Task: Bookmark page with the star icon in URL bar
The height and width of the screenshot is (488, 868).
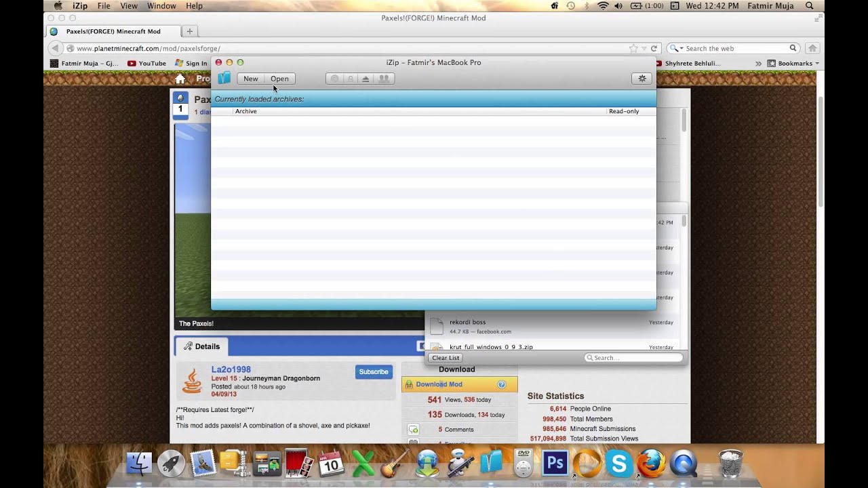Action: (x=633, y=48)
